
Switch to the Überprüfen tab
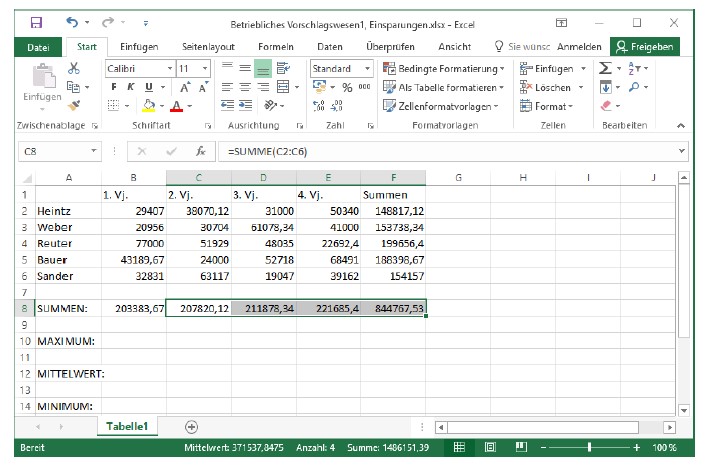[x=390, y=47]
